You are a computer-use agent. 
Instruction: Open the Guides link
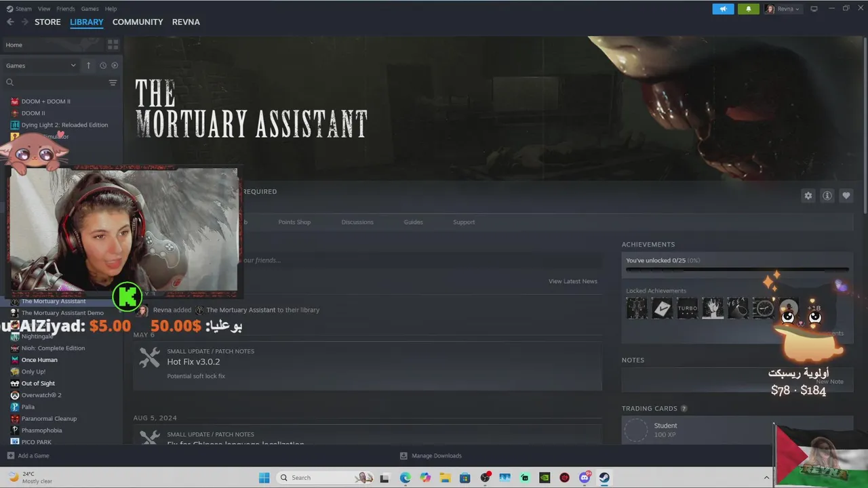(x=413, y=222)
